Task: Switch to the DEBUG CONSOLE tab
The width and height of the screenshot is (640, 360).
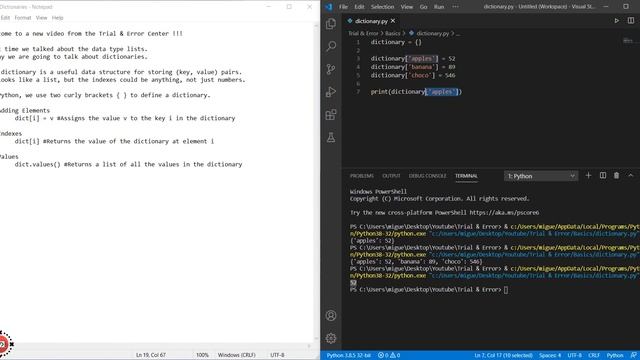Action: (427, 176)
